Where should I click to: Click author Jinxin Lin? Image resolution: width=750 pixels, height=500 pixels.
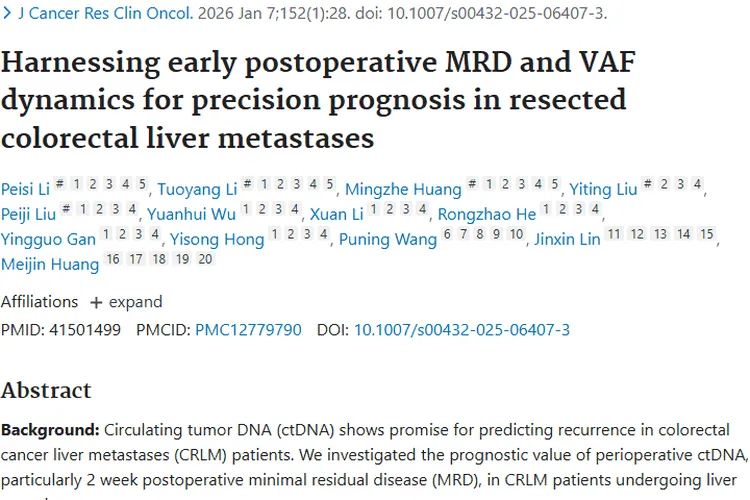click(x=566, y=239)
